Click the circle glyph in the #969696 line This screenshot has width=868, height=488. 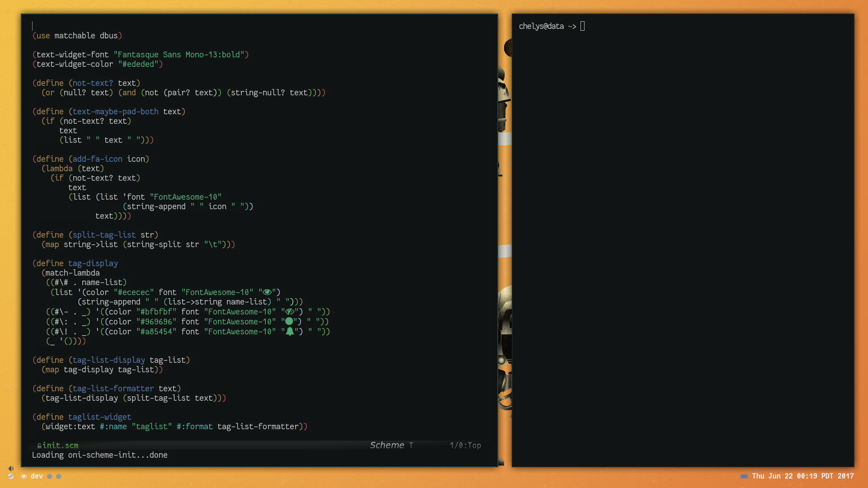click(289, 322)
